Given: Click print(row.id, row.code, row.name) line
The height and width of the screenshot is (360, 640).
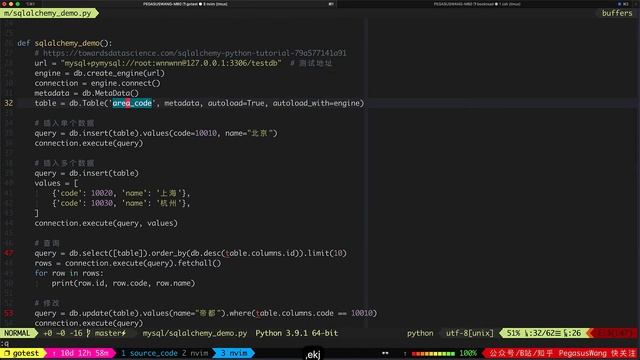Looking at the screenshot, I should click(x=123, y=283).
